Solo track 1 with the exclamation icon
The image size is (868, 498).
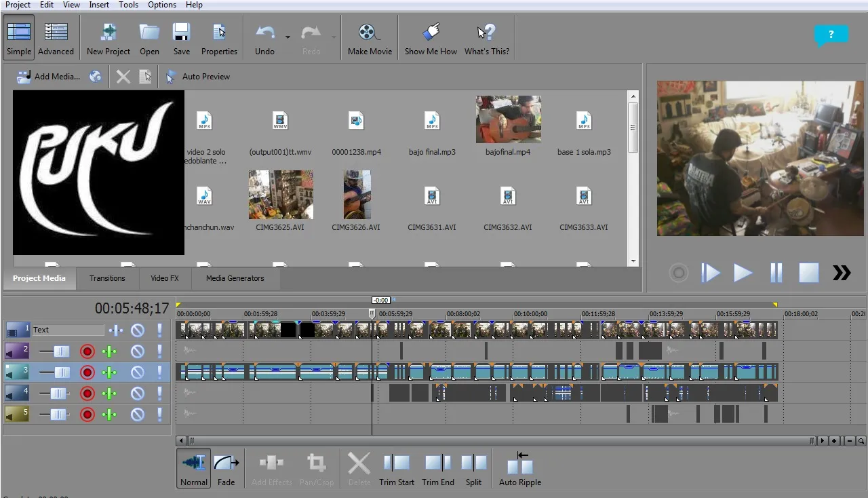tap(159, 330)
